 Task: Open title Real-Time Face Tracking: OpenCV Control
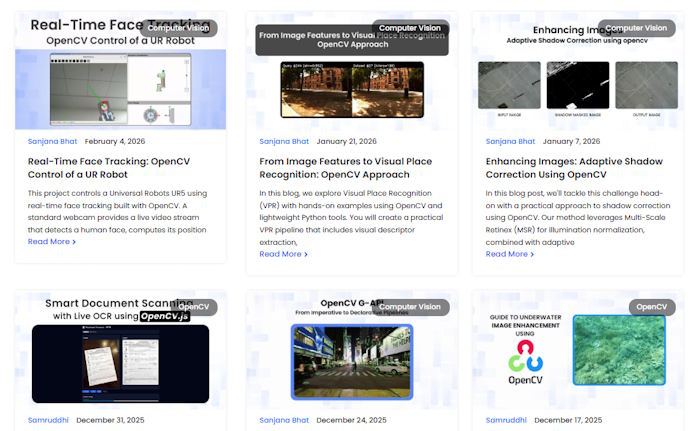pos(109,168)
